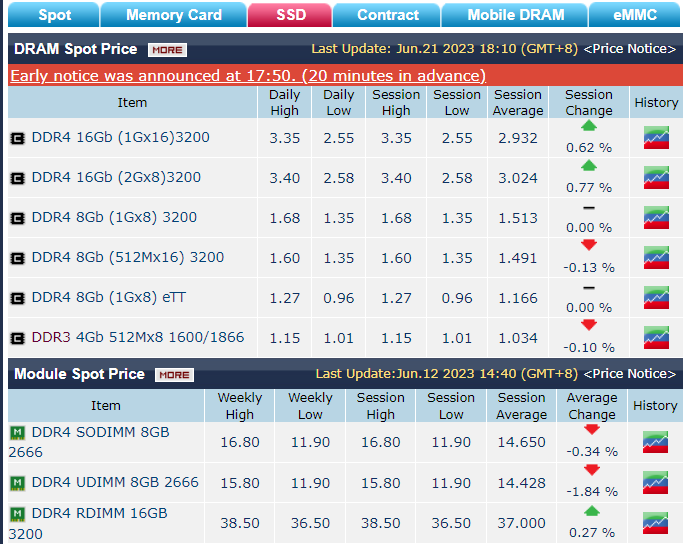This screenshot has width=684, height=544.
Task: Click the Daily Low column header
Action: pyautogui.click(x=339, y=103)
